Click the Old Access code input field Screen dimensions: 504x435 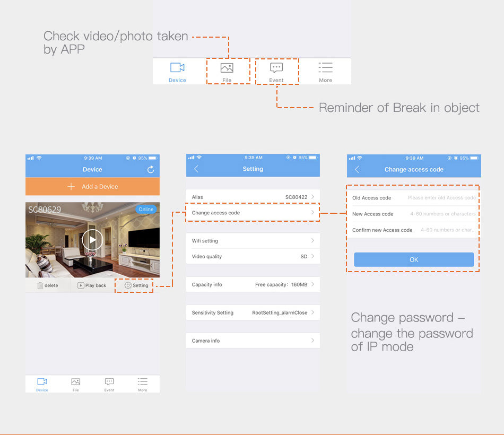pos(441,198)
